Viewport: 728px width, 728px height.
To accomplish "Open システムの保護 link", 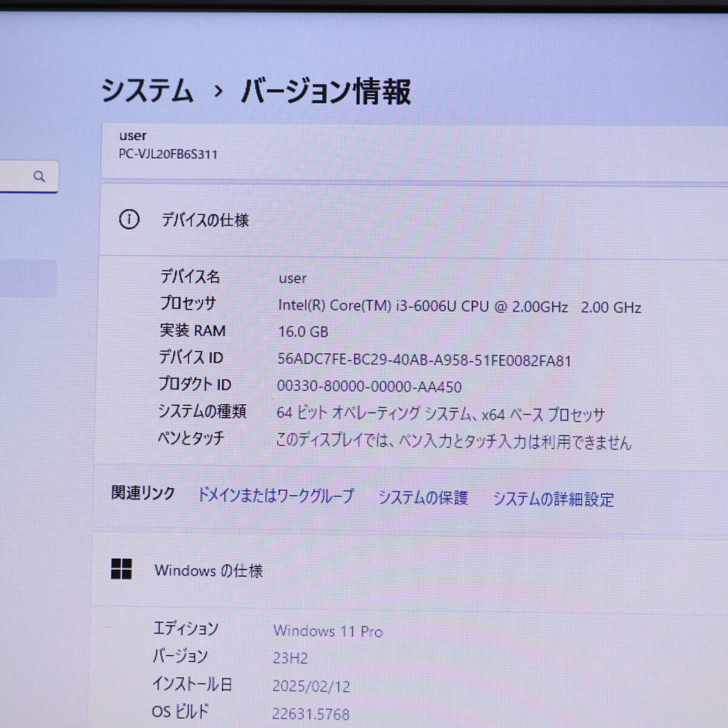I will pyautogui.click(x=423, y=498).
